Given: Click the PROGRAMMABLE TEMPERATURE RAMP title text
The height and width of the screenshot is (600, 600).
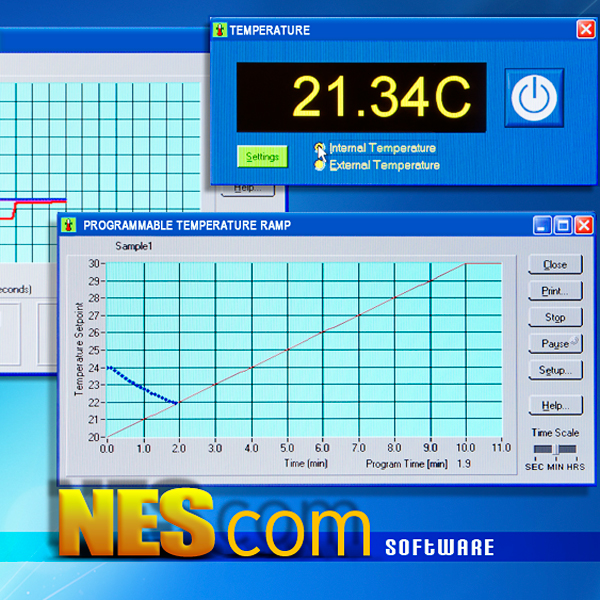Looking at the screenshot, I should (x=187, y=225).
